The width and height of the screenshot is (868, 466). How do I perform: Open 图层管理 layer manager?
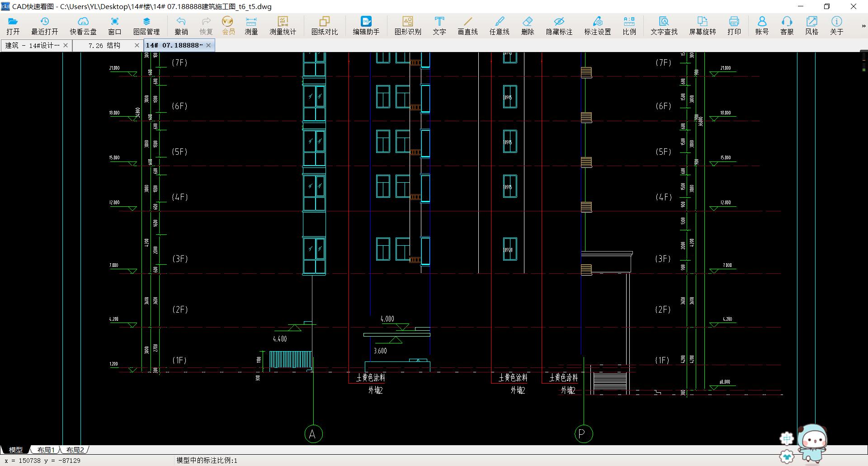pyautogui.click(x=146, y=26)
